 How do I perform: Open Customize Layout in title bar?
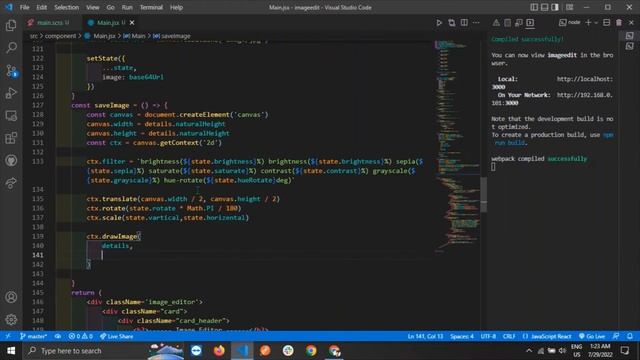[569, 7]
